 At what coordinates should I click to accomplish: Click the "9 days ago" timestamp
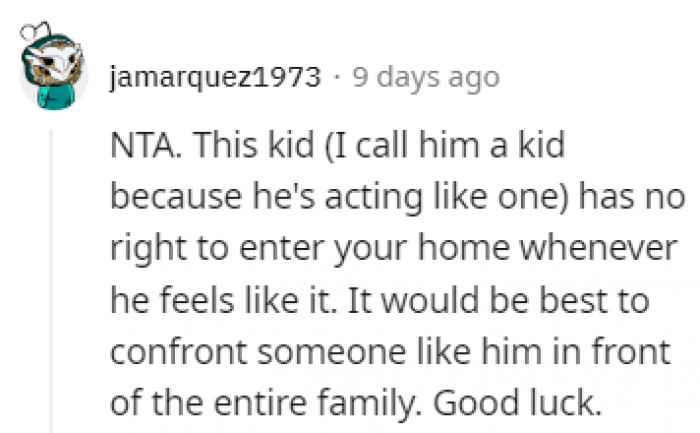425,77
